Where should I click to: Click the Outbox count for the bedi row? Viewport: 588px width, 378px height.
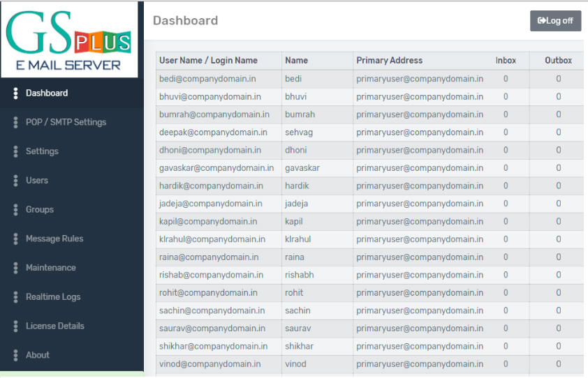click(558, 79)
